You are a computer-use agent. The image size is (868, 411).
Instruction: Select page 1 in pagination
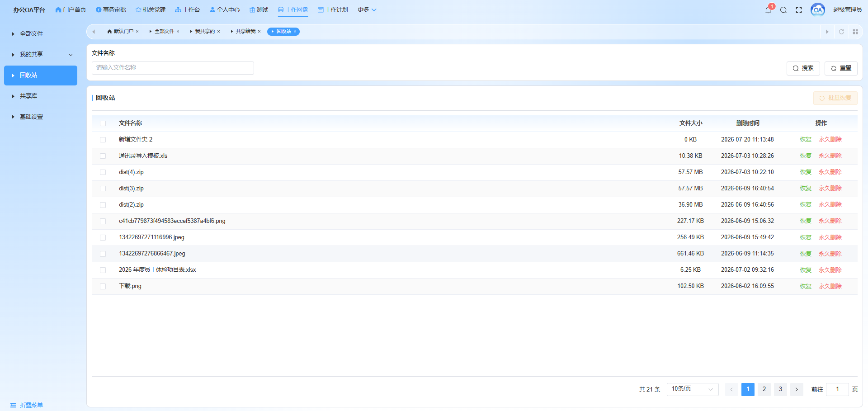pos(748,389)
